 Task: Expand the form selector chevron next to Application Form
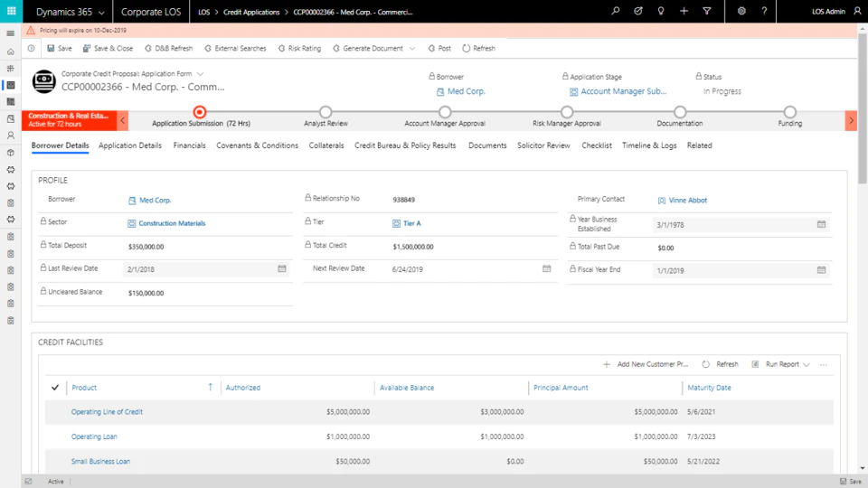(x=201, y=73)
